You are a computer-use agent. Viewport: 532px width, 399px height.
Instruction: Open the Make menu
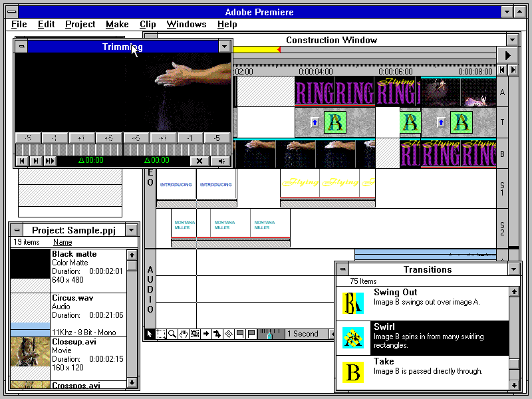point(117,25)
